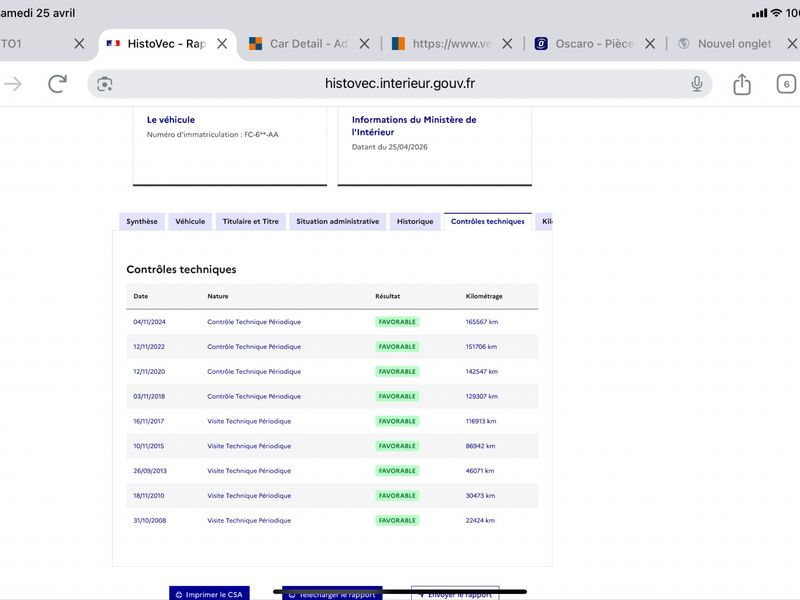Close the HistoVec tab
This screenshot has height=600, width=800.
coord(222,44)
